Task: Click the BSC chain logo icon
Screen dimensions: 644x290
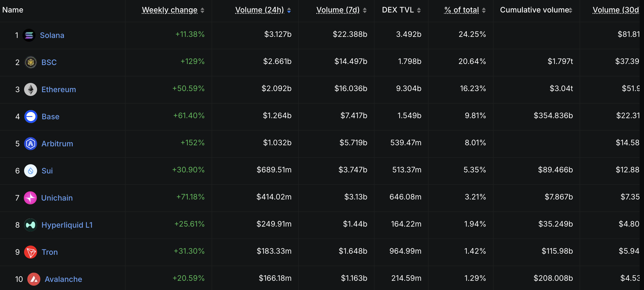Action: [31, 62]
